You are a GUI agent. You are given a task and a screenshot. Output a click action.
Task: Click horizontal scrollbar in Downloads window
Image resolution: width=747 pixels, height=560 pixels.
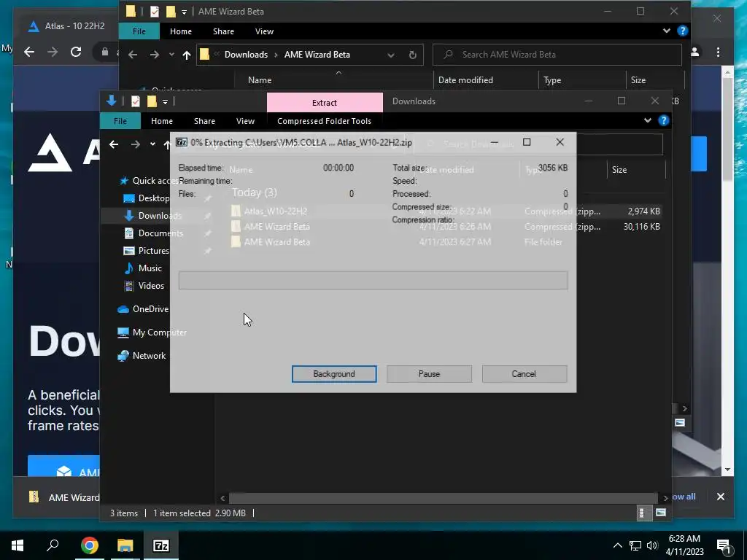(x=444, y=498)
